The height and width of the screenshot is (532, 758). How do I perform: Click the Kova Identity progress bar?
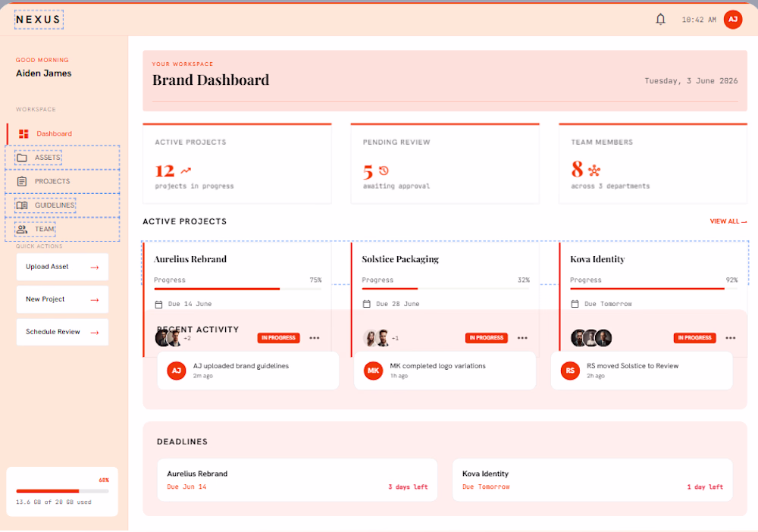pyautogui.click(x=654, y=289)
